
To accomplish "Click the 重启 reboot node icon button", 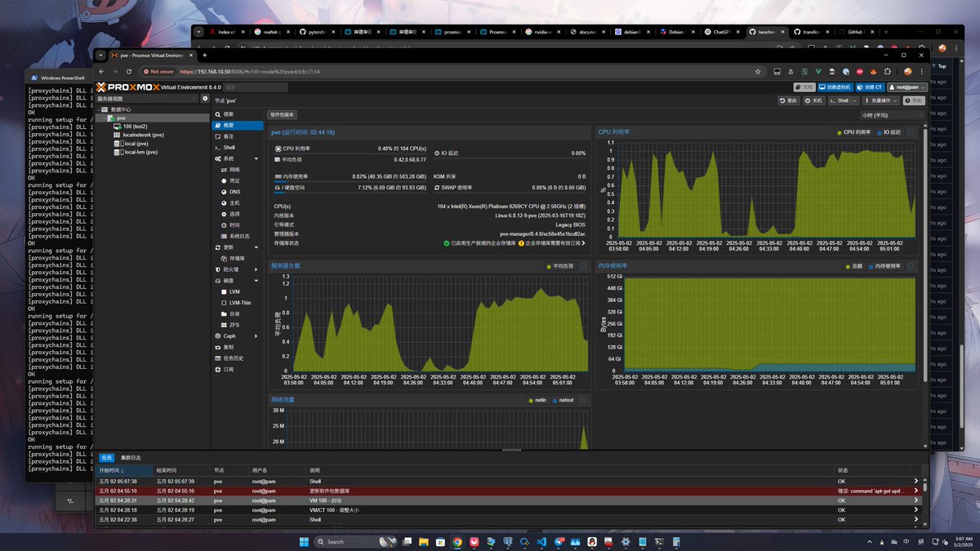I will click(x=788, y=100).
